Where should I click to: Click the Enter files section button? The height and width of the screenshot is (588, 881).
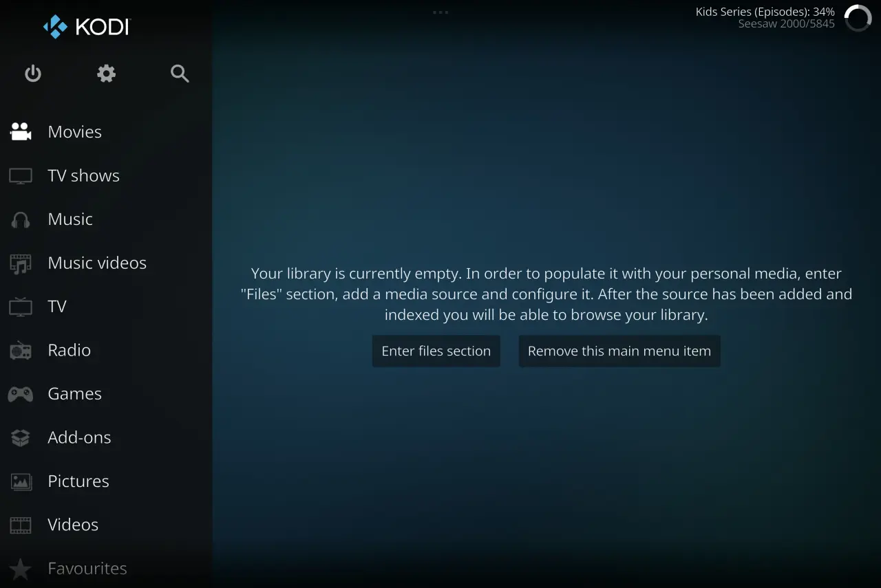pos(436,351)
